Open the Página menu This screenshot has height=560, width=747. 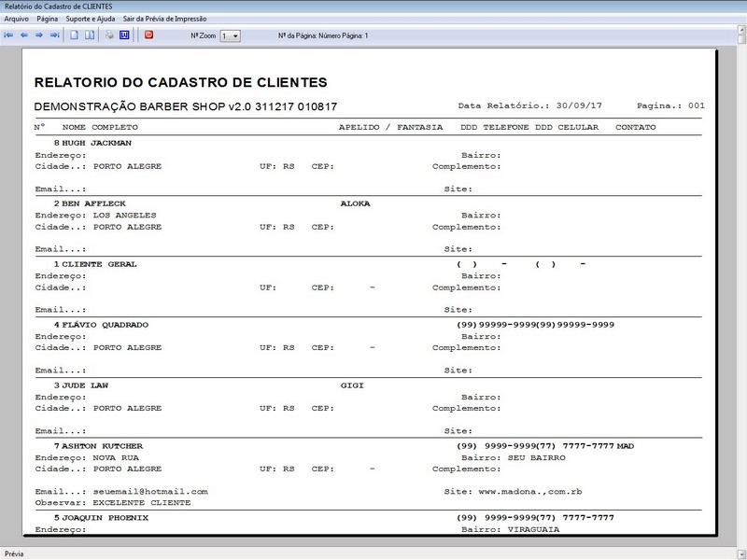48,19
